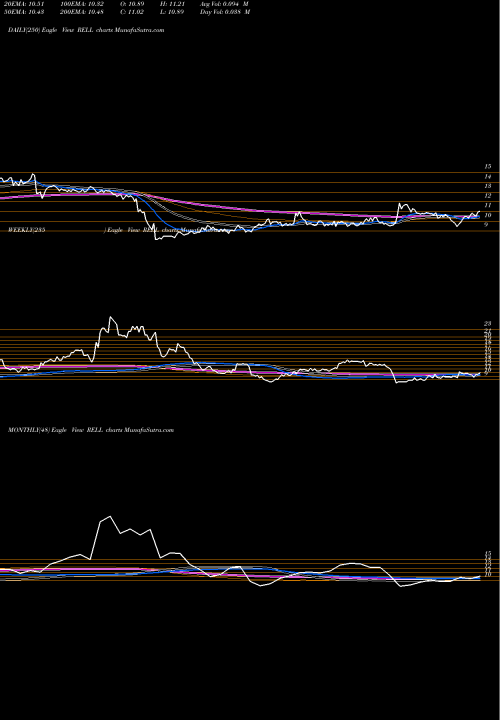This screenshot has width=500, height=720.
Task: Click the 14 price label on daily axis
Action: pyautogui.click(x=488, y=177)
